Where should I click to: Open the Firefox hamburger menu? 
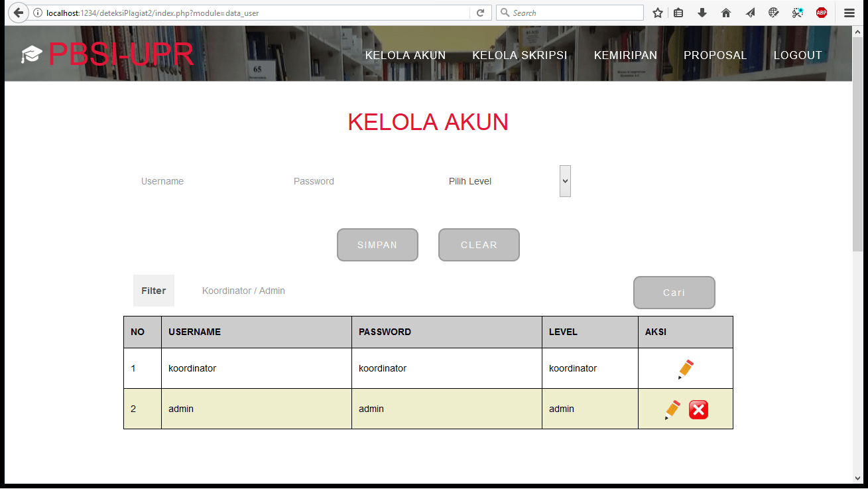click(849, 13)
